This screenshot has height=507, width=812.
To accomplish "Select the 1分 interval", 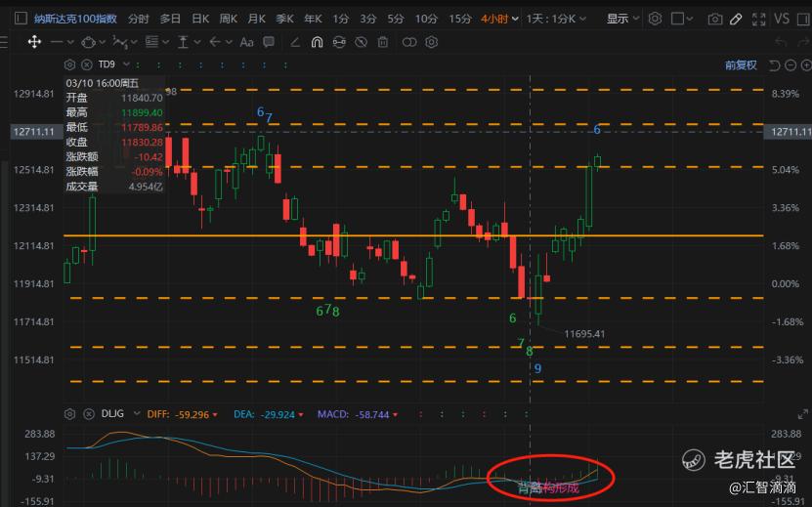I will (341, 20).
